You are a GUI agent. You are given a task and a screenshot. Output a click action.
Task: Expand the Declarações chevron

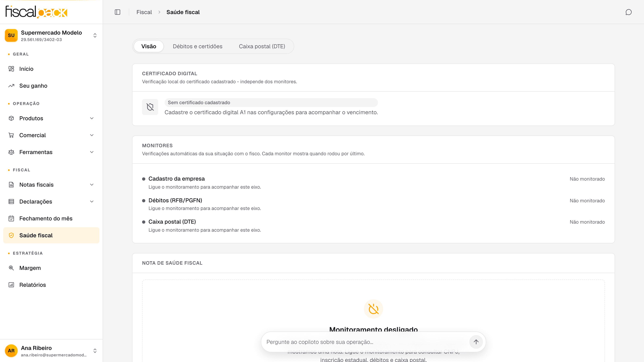(x=92, y=202)
